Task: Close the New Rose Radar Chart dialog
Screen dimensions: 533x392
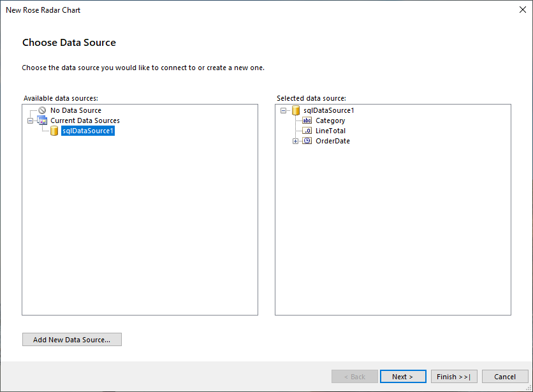Action: [x=522, y=10]
